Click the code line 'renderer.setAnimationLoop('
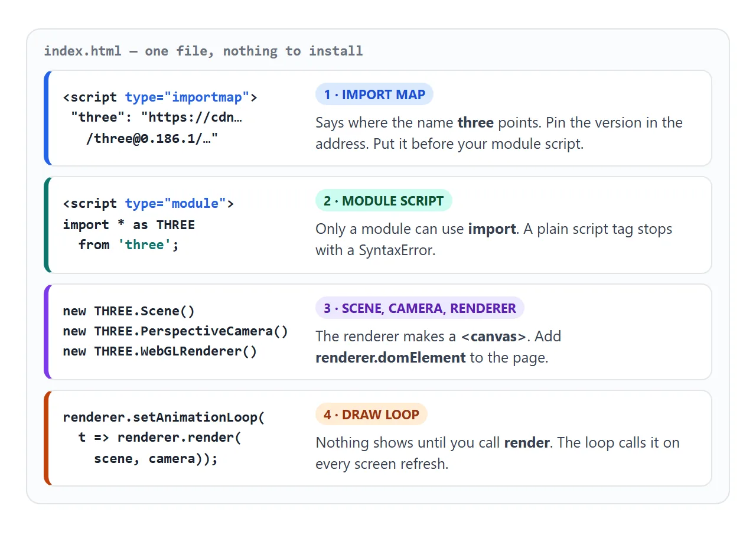The image size is (756, 535). (x=164, y=417)
